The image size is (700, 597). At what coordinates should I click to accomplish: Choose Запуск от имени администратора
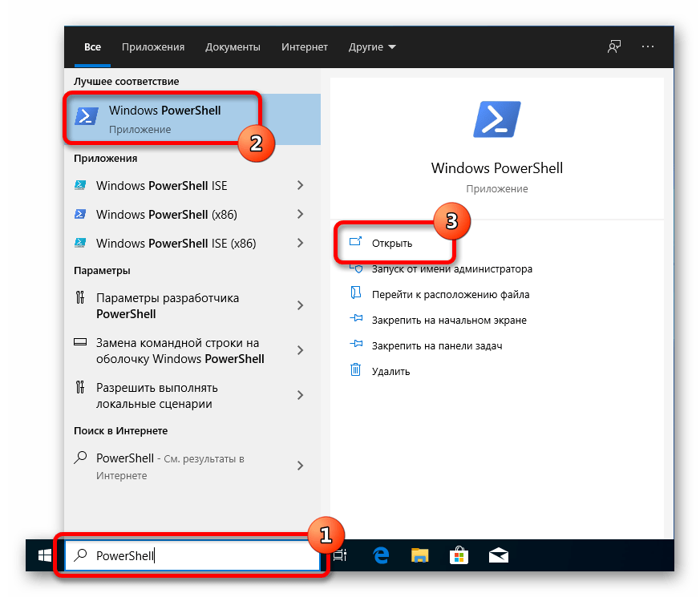(x=451, y=269)
